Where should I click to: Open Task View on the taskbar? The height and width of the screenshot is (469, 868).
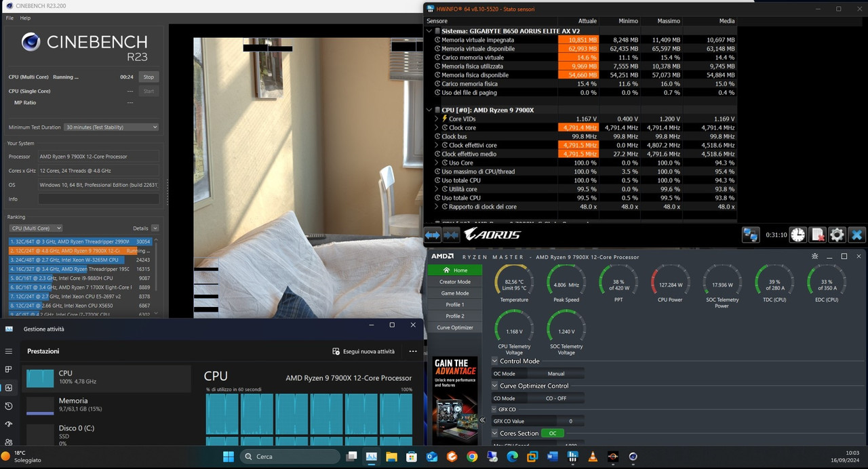pos(351,457)
